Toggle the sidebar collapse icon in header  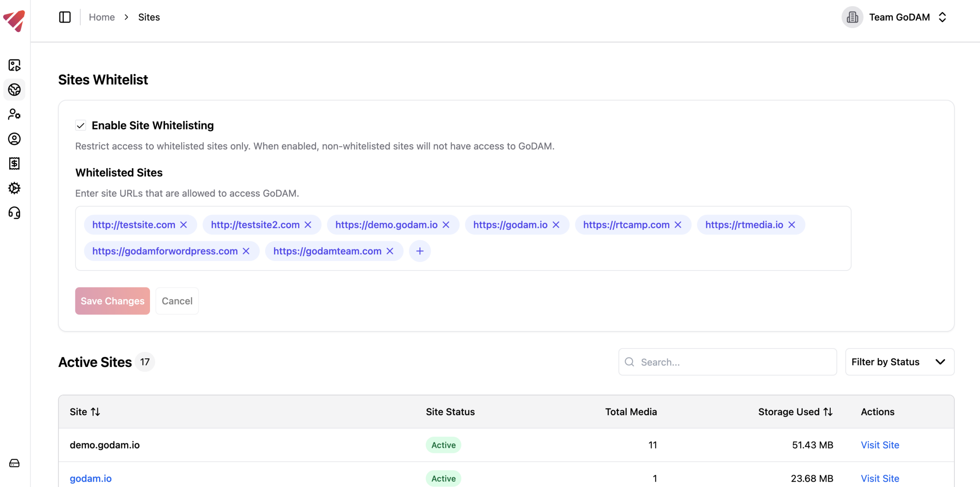(64, 17)
